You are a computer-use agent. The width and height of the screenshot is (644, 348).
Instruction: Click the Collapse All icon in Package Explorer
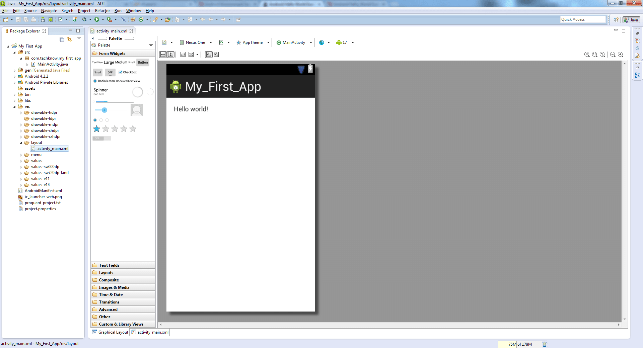pyautogui.click(x=62, y=39)
